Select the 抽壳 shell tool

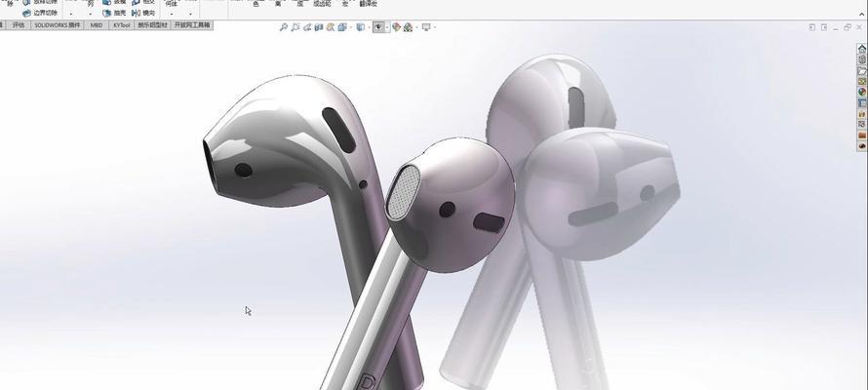[114, 13]
